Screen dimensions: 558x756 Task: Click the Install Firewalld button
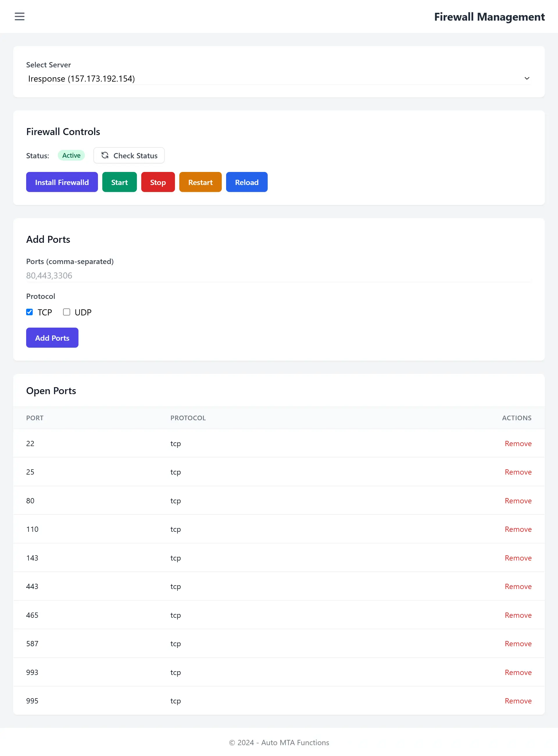tap(62, 182)
